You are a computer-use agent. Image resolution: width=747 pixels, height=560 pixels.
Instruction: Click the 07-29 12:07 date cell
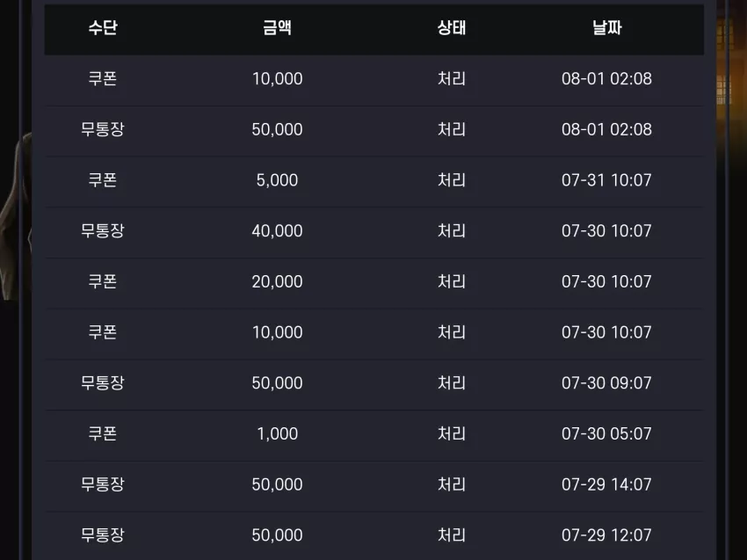click(x=606, y=535)
